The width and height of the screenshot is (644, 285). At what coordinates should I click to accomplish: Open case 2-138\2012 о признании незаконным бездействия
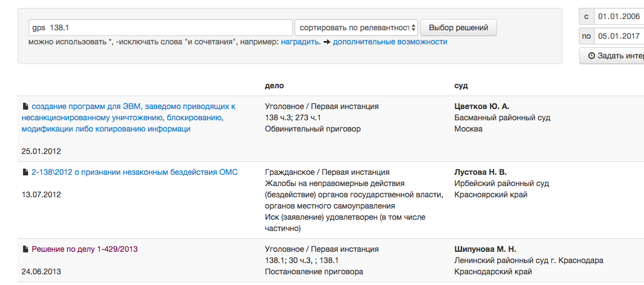(x=134, y=172)
